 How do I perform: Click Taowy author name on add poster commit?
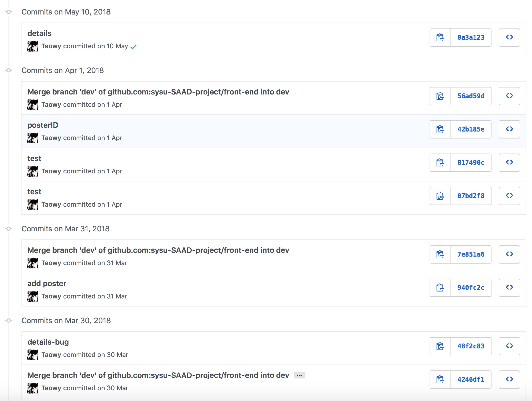click(51, 296)
